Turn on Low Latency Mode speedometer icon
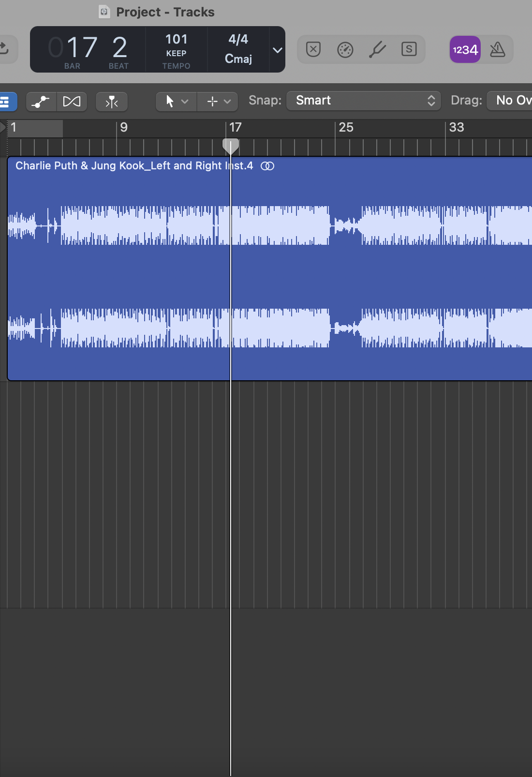The width and height of the screenshot is (532, 777). (x=345, y=49)
